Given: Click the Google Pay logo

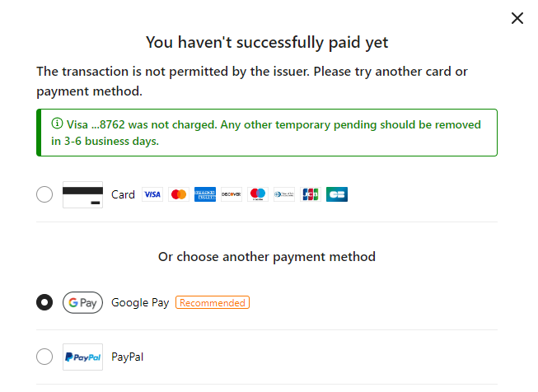Looking at the screenshot, I should click(x=82, y=302).
